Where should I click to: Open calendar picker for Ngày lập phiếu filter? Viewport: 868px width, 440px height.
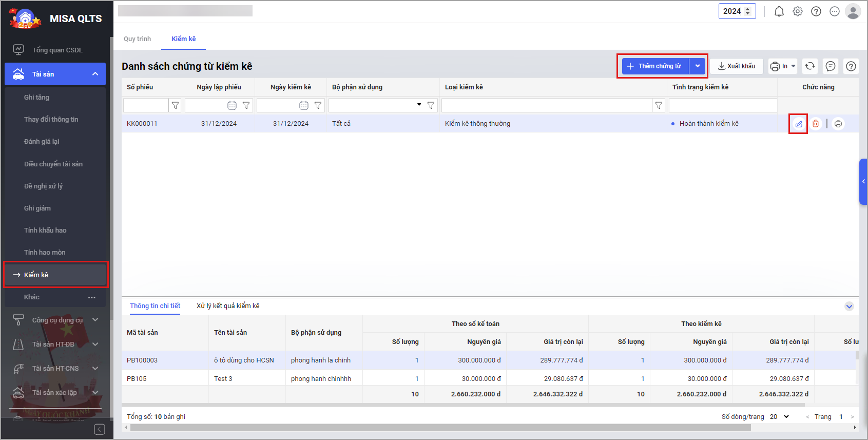click(x=232, y=105)
